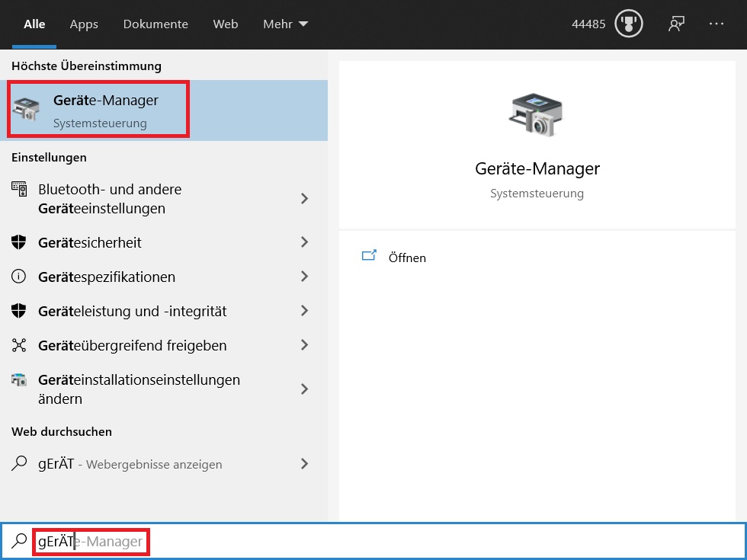Select the Web filter tab
Image resolution: width=747 pixels, height=560 pixels.
[x=226, y=24]
